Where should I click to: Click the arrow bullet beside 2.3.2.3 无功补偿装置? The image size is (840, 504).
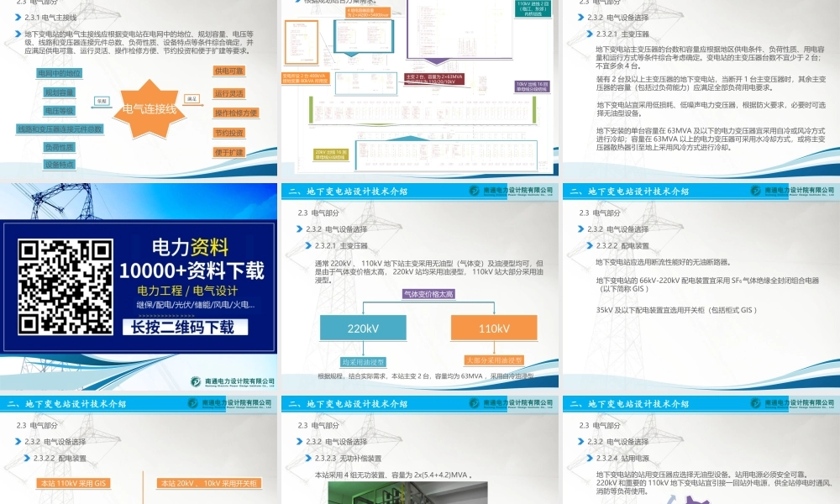(309, 458)
